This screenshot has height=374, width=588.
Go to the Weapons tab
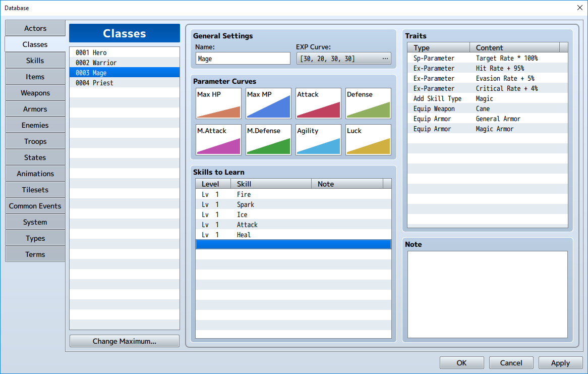coord(35,93)
